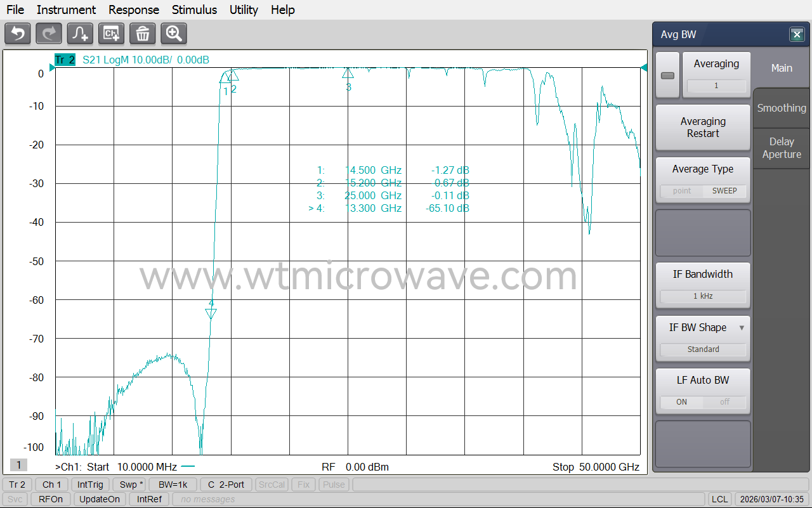
Task: Click the Pulse status button
Action: (x=334, y=485)
